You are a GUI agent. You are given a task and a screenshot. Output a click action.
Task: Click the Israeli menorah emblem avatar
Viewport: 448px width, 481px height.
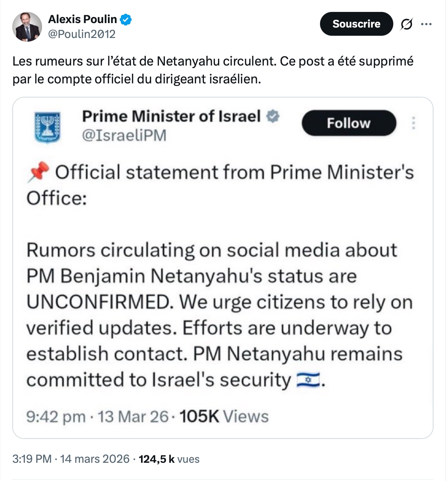point(47,127)
